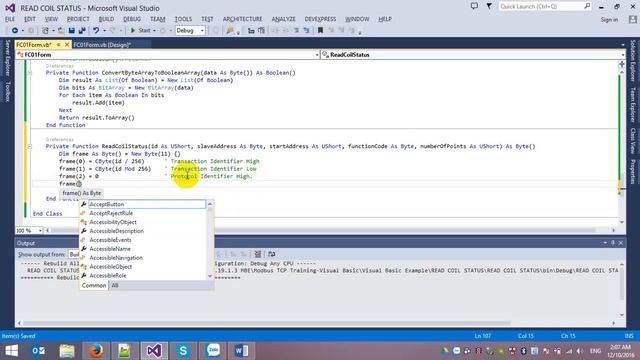The width and height of the screenshot is (640, 360).
Task: Open the Solution Explorer side tab
Action: [633, 60]
